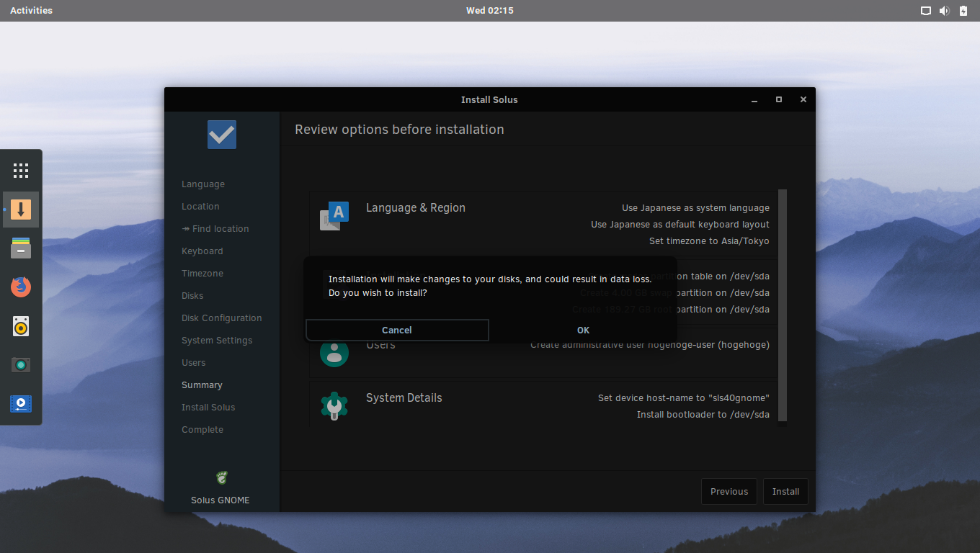The width and height of the screenshot is (980, 553).
Task: Click 'Review options before installation' title
Action: [x=399, y=130]
